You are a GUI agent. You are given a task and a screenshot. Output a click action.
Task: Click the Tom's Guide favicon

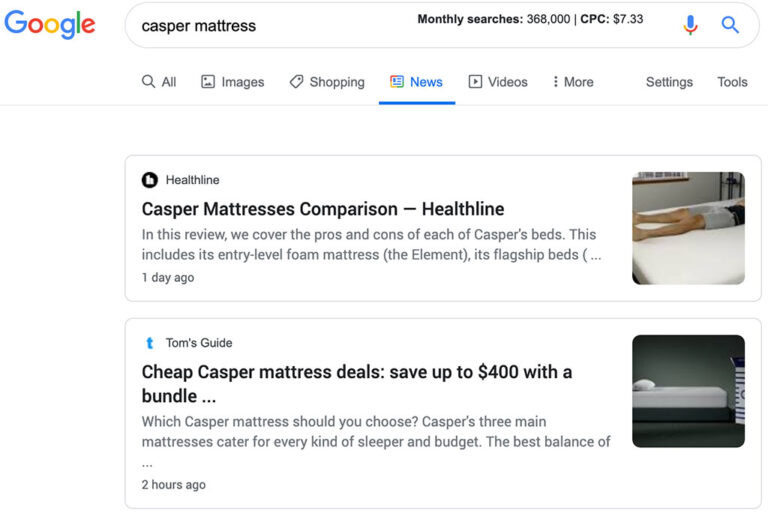150,343
